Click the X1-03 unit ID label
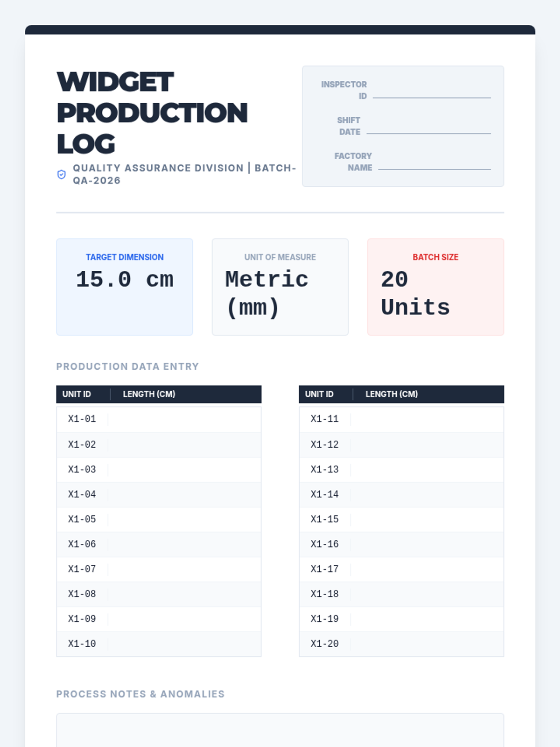The image size is (560, 747). [82, 469]
